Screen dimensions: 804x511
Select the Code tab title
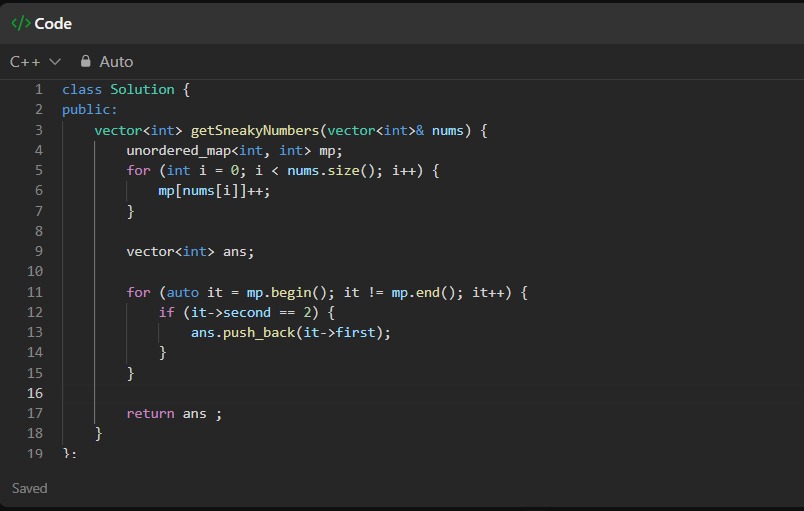point(53,24)
